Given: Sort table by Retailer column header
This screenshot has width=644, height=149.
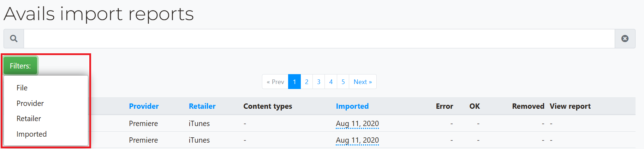Looking at the screenshot, I should pos(202,106).
